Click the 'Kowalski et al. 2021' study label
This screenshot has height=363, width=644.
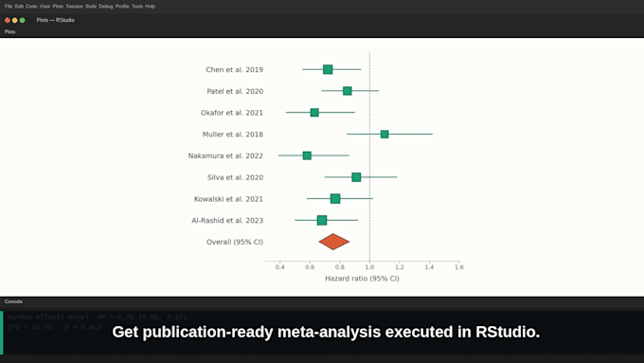(228, 199)
